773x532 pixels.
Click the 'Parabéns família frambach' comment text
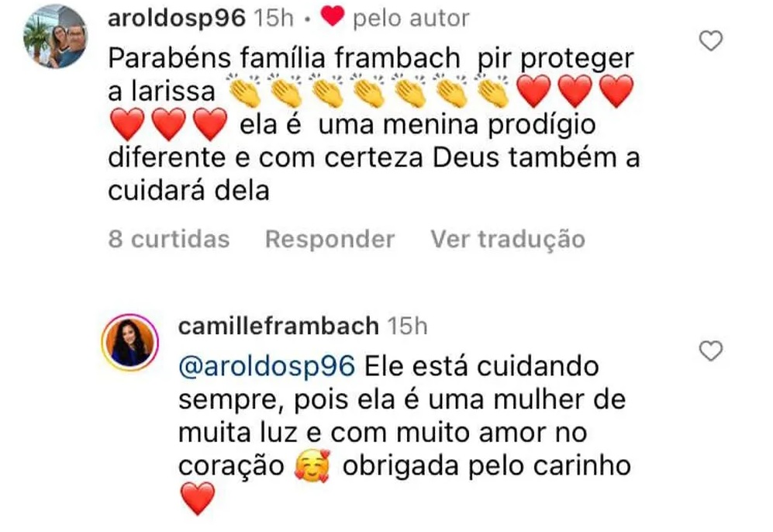point(284,58)
